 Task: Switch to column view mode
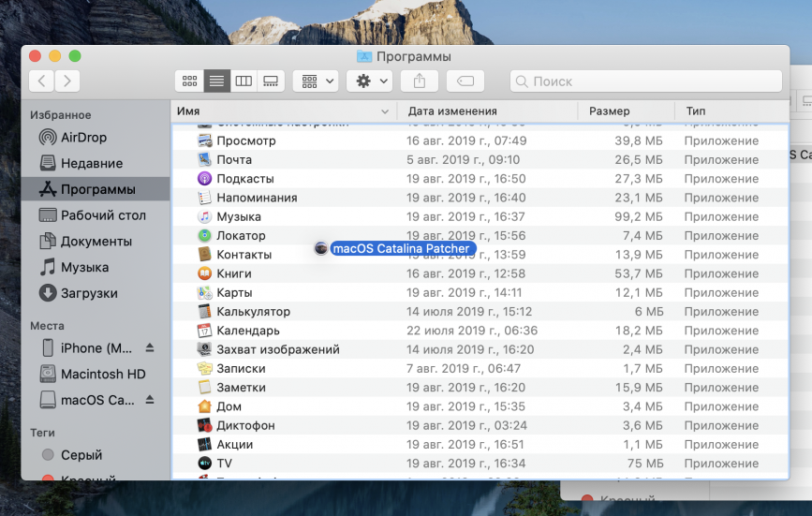pos(244,81)
